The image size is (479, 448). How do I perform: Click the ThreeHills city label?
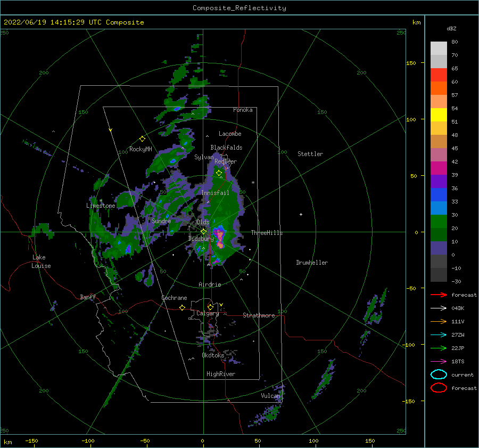click(x=267, y=233)
